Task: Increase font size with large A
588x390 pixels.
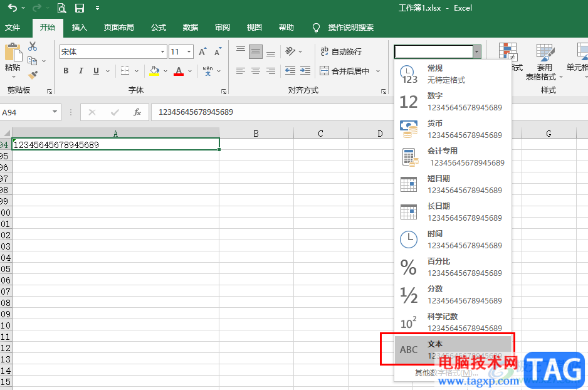Action: click(x=202, y=52)
